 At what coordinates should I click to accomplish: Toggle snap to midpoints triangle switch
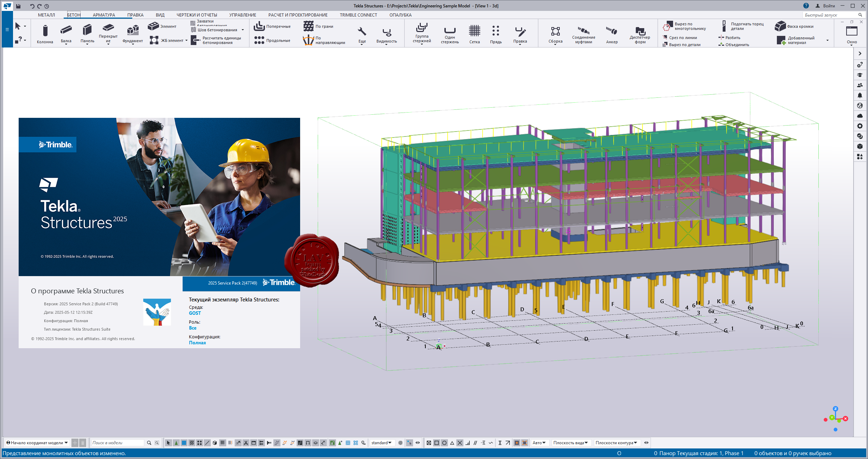[452, 443]
